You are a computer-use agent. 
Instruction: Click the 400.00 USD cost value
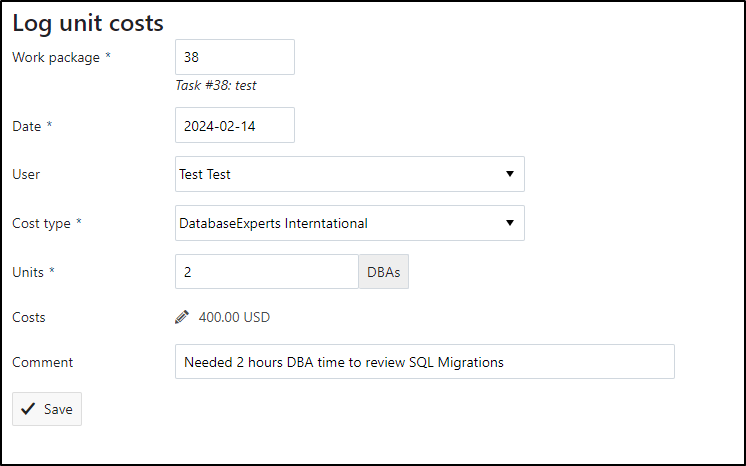pos(234,317)
